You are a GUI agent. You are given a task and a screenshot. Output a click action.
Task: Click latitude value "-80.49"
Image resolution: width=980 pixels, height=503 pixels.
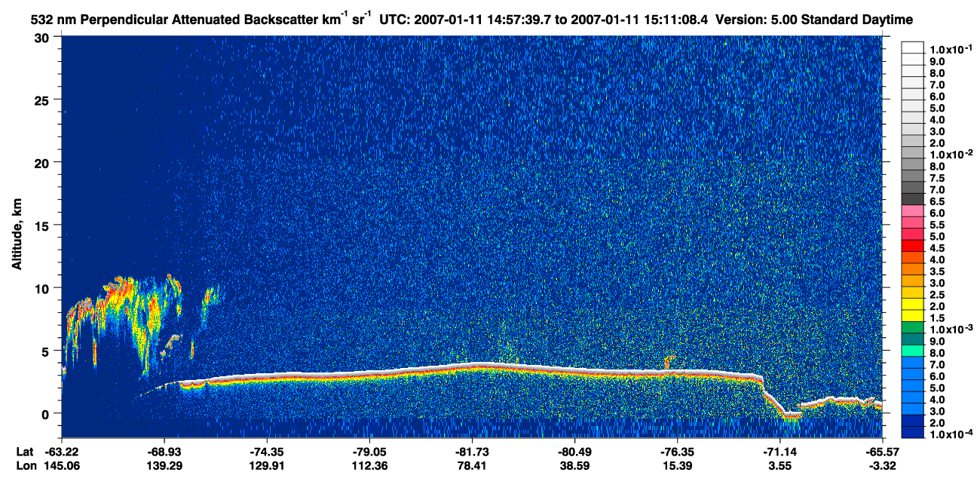[x=574, y=451]
